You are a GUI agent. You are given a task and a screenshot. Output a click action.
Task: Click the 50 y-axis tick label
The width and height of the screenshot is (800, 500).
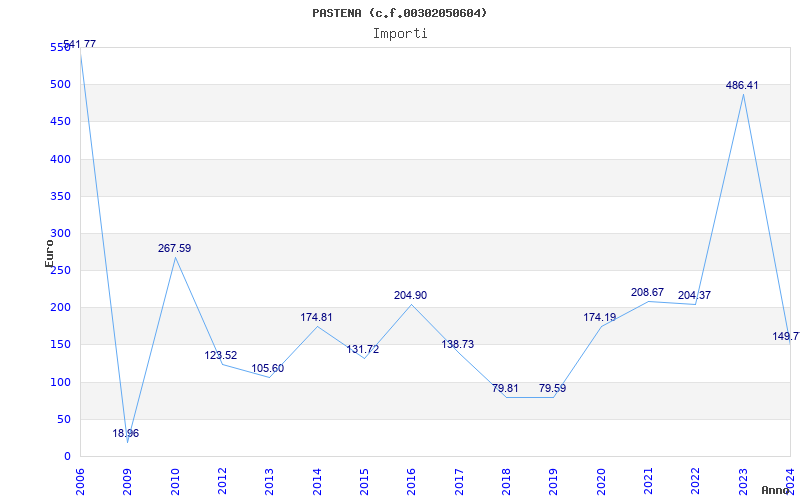[63, 419]
